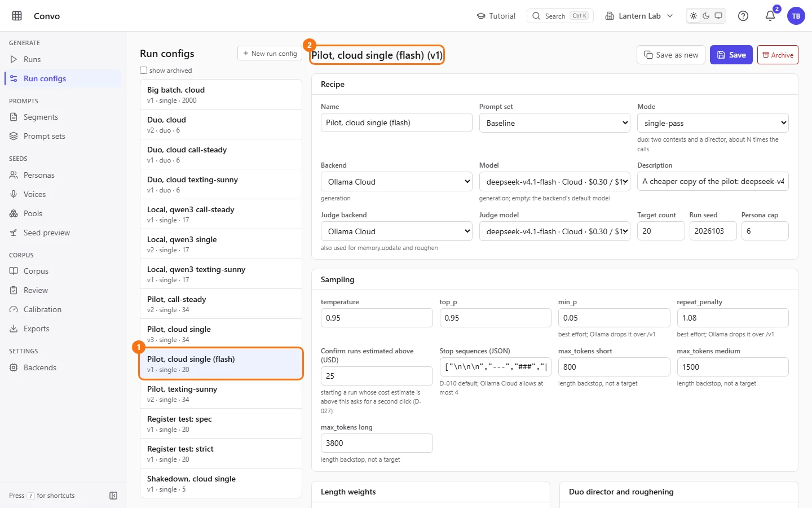Switch to system theme monitor icon
The height and width of the screenshot is (508, 812).
(x=718, y=16)
